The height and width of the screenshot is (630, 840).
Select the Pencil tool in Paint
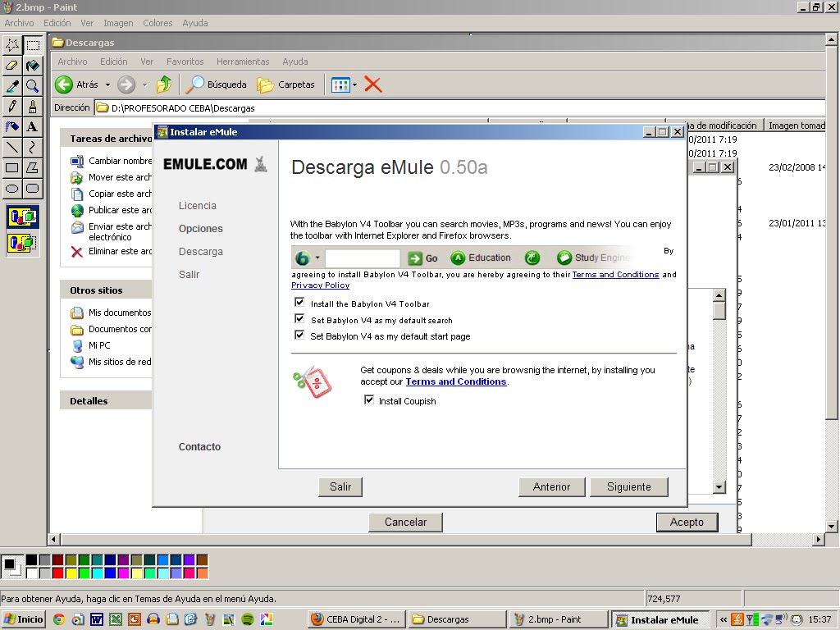(12, 106)
